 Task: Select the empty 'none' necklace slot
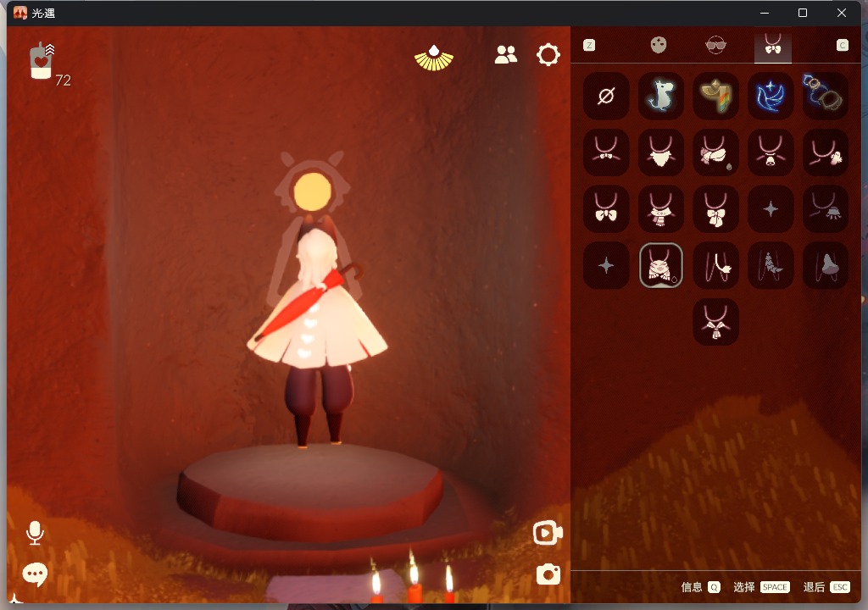(x=606, y=97)
